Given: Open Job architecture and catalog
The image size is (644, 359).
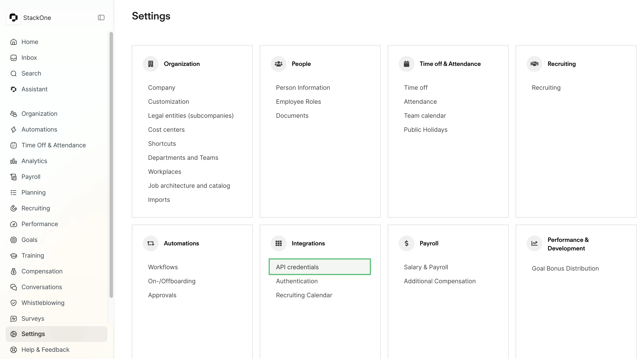Looking at the screenshot, I should tap(189, 185).
